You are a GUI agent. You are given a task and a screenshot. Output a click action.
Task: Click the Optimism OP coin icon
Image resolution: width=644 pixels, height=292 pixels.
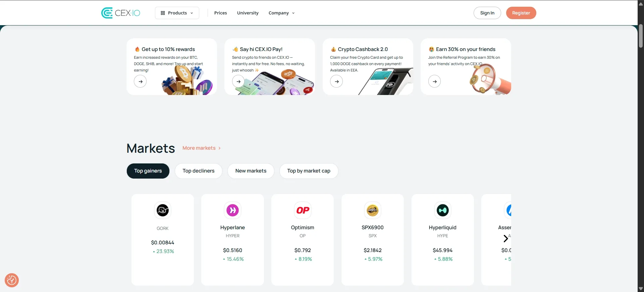tap(303, 210)
